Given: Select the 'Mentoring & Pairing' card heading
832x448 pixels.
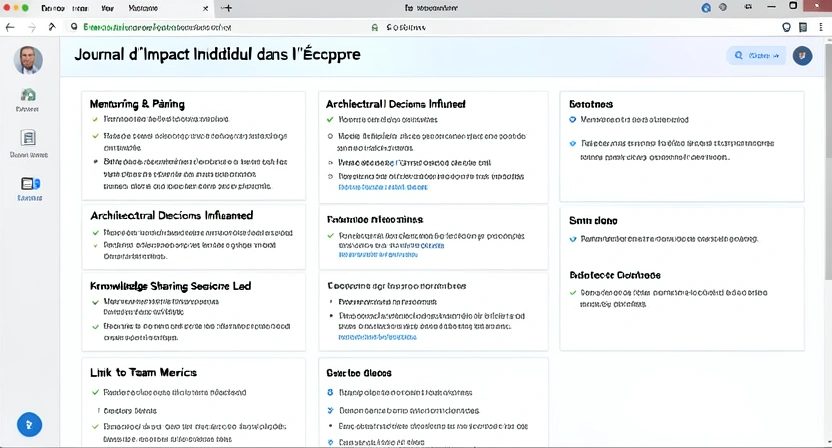Looking at the screenshot, I should click(x=137, y=104).
